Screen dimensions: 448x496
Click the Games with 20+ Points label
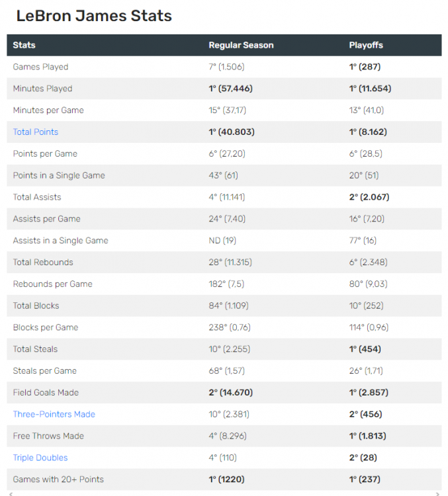coord(58,479)
